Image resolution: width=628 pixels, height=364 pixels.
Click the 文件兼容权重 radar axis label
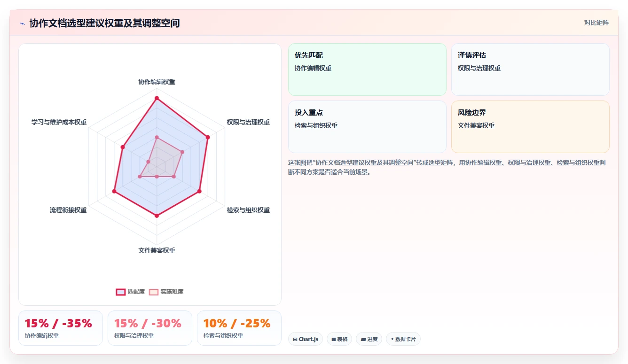pos(157,250)
